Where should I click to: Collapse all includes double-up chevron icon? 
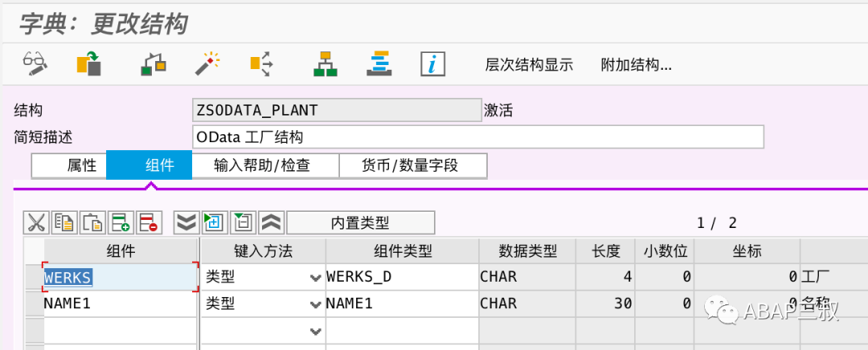[x=272, y=222]
